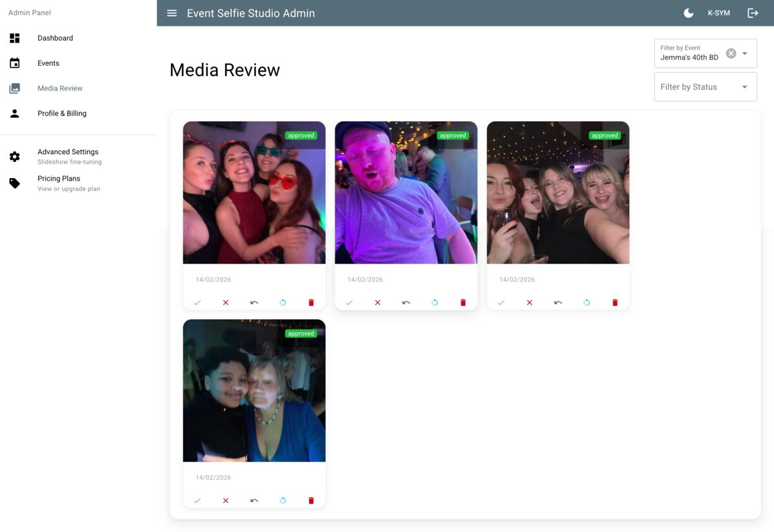The width and height of the screenshot is (774, 532).
Task: Undo the review on the third photo
Action: pyautogui.click(x=558, y=302)
